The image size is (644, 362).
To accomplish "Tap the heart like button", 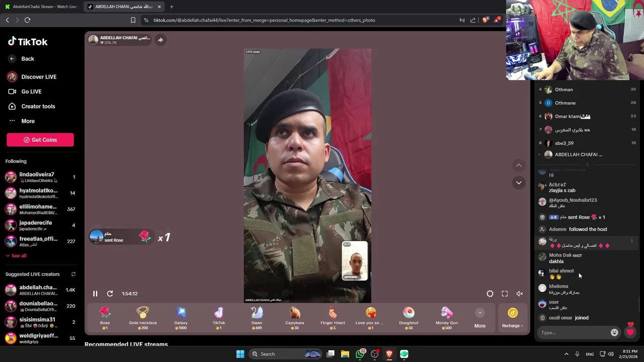I will [630, 332].
